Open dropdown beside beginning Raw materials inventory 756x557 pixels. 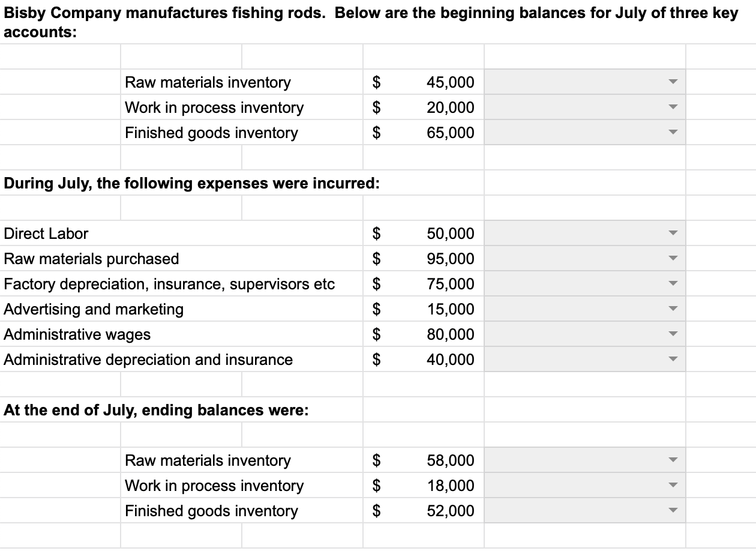coord(673,82)
